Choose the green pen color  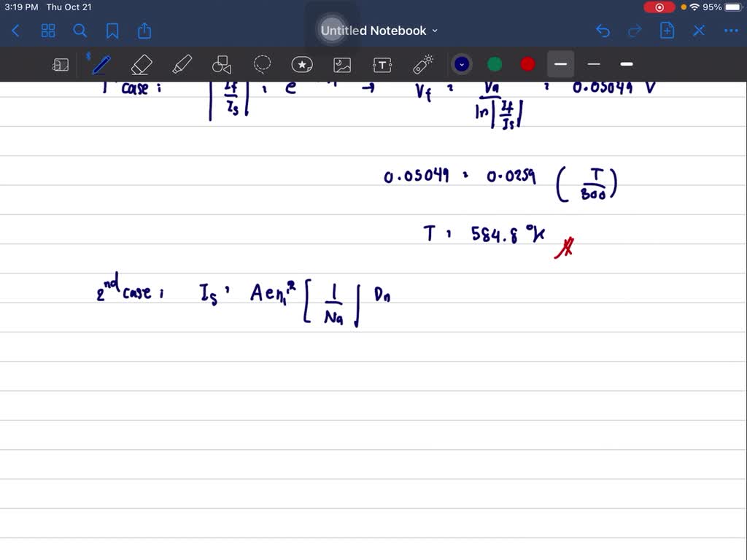[x=495, y=64]
